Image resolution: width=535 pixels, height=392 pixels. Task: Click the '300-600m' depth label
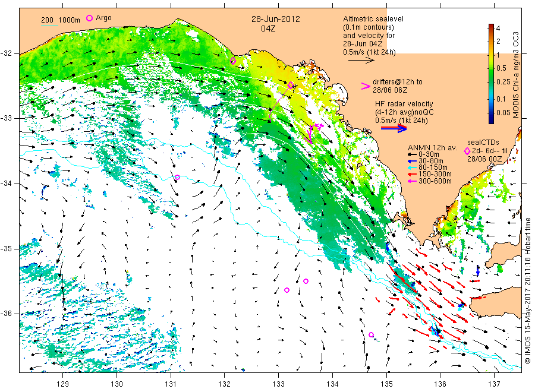[x=435, y=181]
